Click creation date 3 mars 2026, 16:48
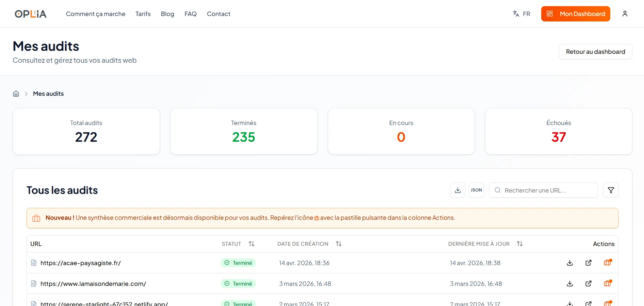The width and height of the screenshot is (644, 306). 305,284
